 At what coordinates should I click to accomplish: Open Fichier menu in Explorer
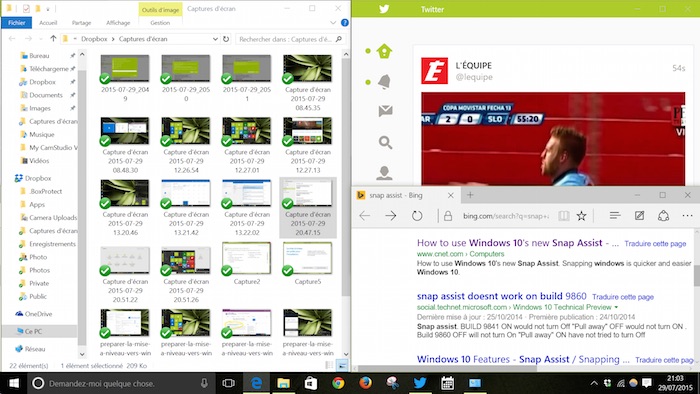tap(17, 22)
